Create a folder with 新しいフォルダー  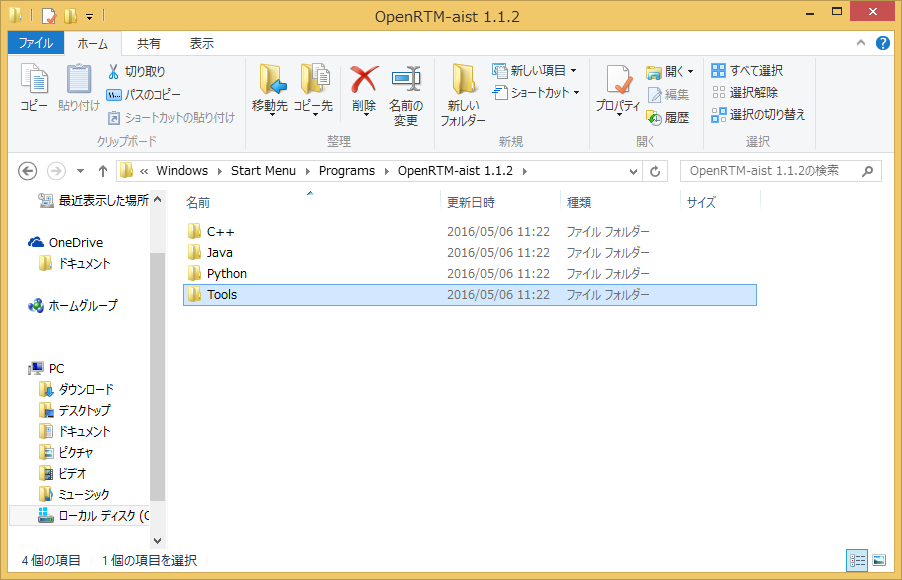click(x=463, y=95)
